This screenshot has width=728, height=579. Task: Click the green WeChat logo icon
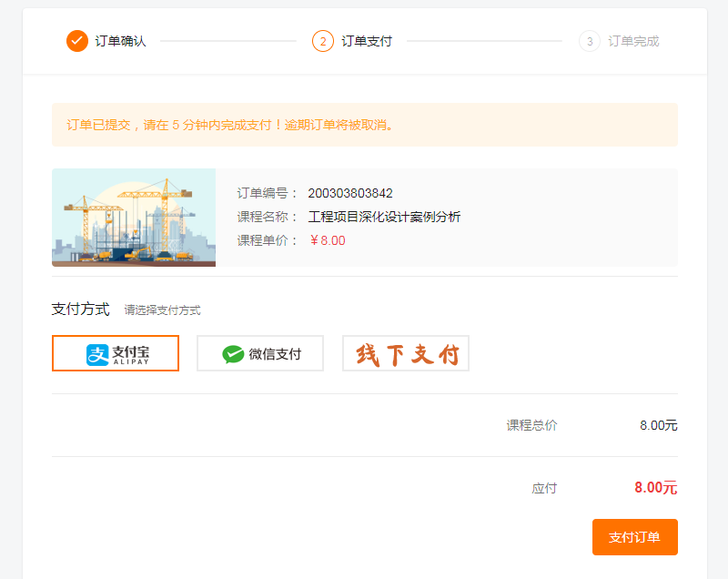[233, 354]
